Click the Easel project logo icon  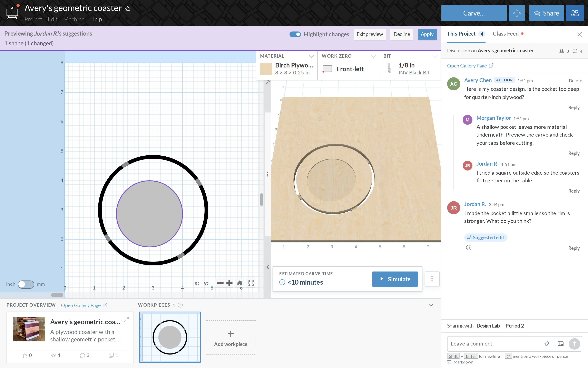tap(12, 13)
